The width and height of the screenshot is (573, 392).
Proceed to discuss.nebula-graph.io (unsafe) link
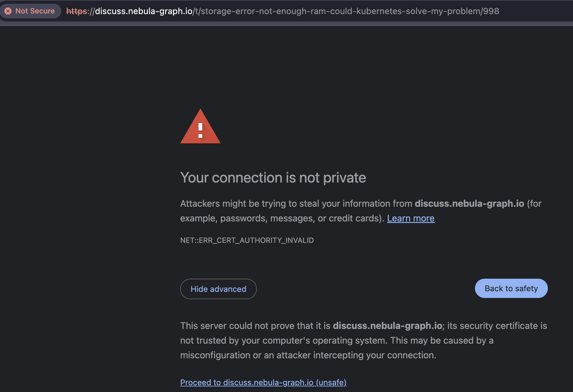click(263, 383)
